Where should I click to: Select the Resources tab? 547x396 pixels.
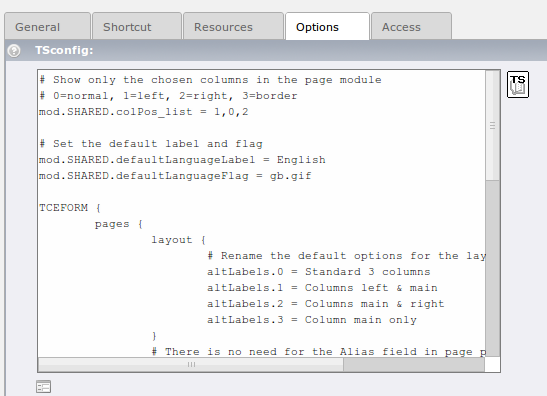(x=233, y=27)
